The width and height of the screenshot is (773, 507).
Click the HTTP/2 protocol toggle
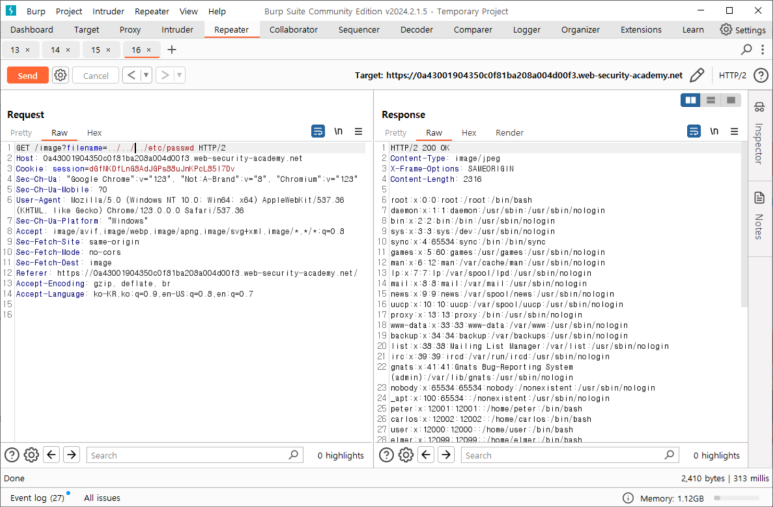tap(732, 75)
